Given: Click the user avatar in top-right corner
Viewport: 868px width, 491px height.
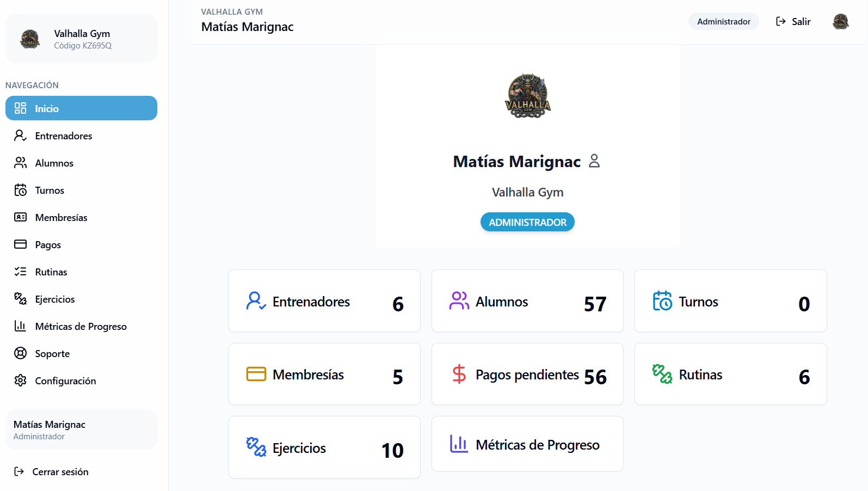Looking at the screenshot, I should pos(841,22).
